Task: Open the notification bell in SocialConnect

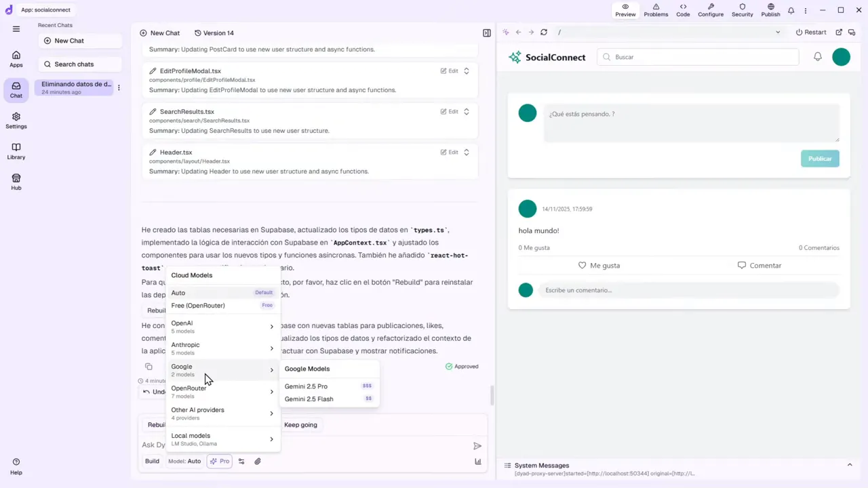Action: 817,57
